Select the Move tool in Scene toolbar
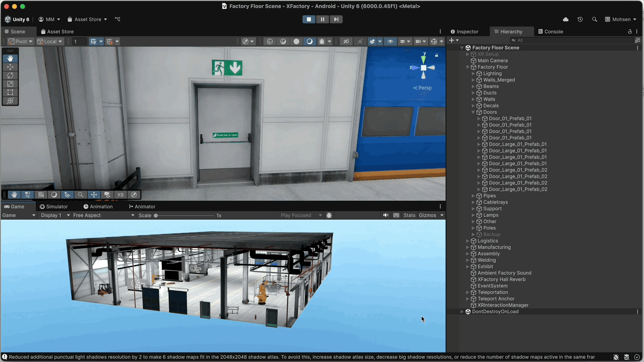 pos(10,67)
